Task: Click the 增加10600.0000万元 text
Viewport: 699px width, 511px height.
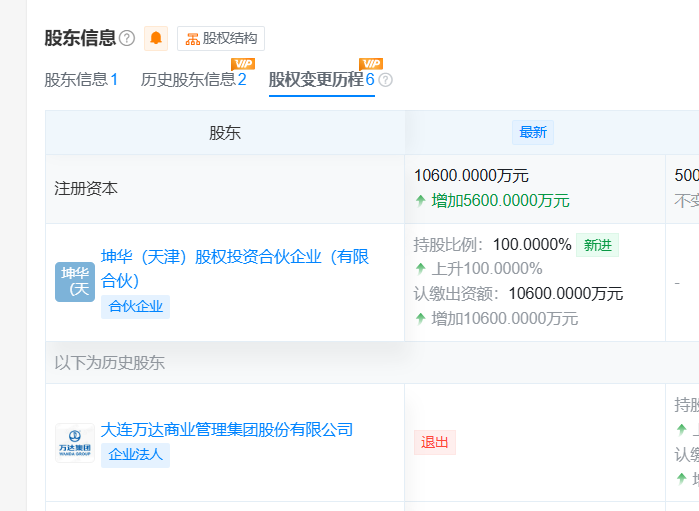Action: 505,319
